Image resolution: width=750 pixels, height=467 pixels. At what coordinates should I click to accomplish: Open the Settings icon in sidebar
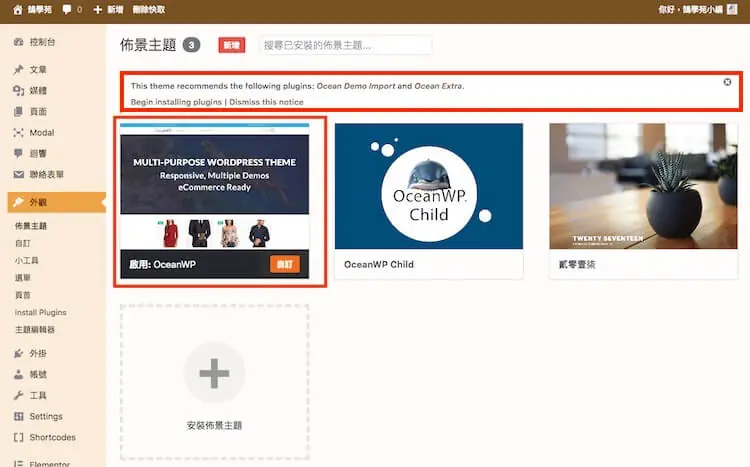pos(19,416)
